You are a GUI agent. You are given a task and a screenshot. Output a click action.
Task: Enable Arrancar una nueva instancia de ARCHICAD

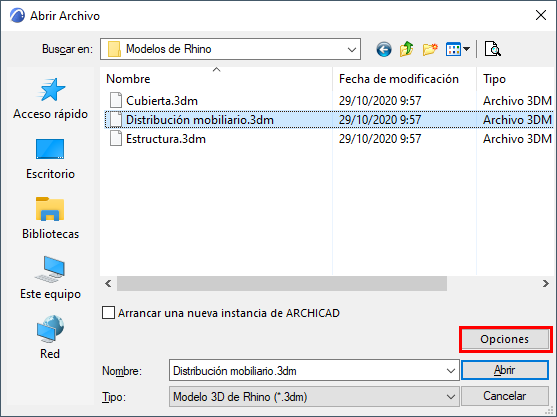click(108, 313)
